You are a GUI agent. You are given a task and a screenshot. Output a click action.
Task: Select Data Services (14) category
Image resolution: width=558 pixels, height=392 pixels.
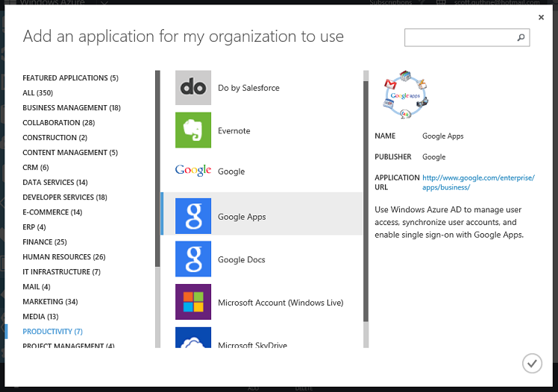click(55, 183)
